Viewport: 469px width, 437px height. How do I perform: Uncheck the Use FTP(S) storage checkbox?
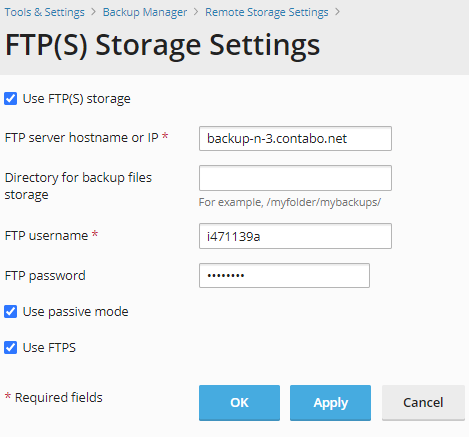10,99
